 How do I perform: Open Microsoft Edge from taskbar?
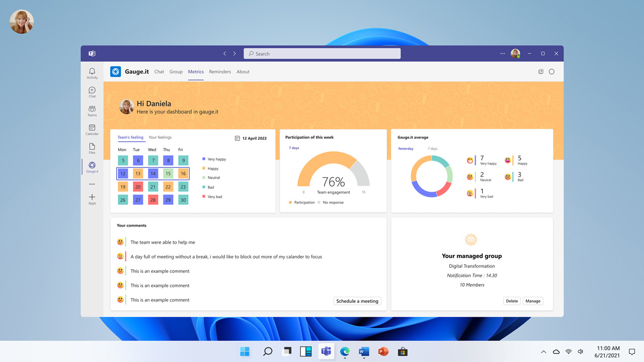click(345, 351)
